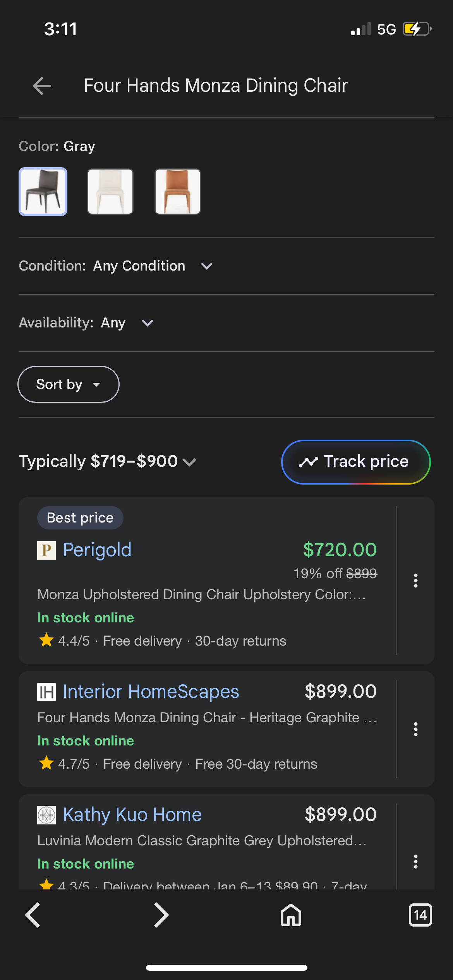Navigate back with the bottom browser arrow
The width and height of the screenshot is (453, 980).
click(x=33, y=915)
